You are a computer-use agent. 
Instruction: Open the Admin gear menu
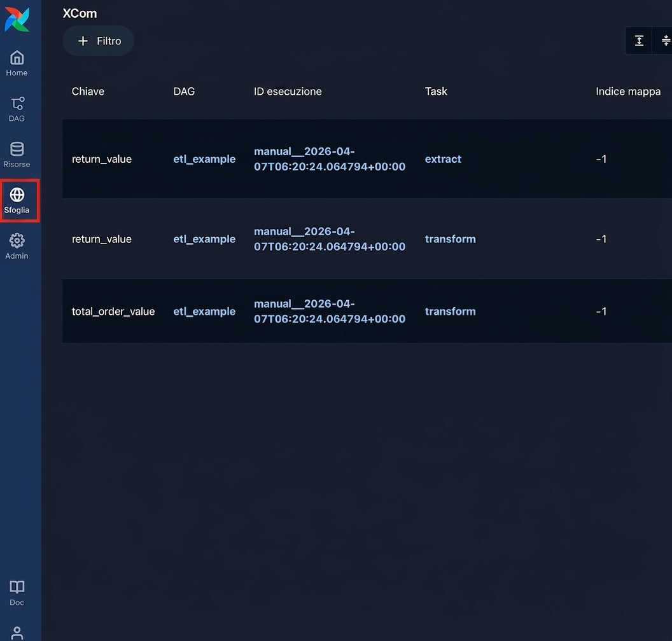pos(17,246)
